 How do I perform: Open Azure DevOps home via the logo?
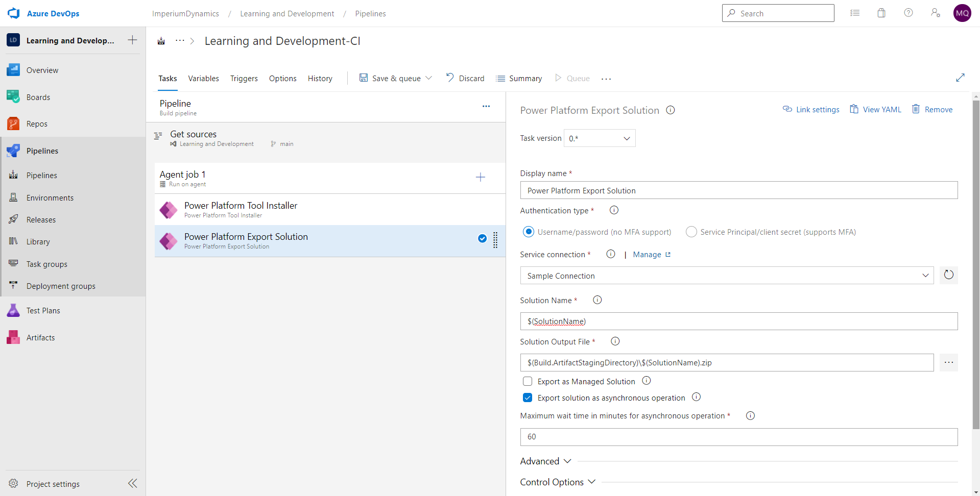point(13,13)
